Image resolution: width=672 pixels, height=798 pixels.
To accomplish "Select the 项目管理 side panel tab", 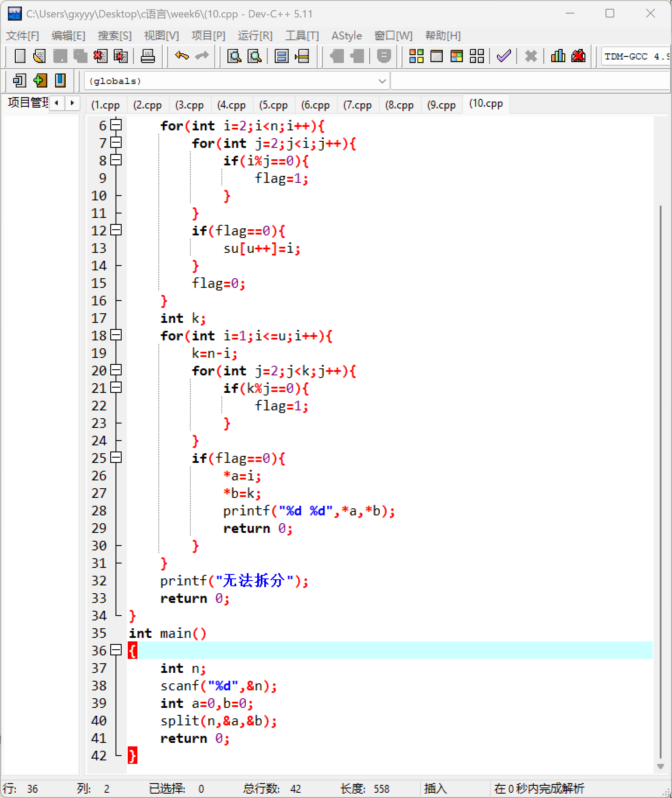I will pyautogui.click(x=28, y=102).
